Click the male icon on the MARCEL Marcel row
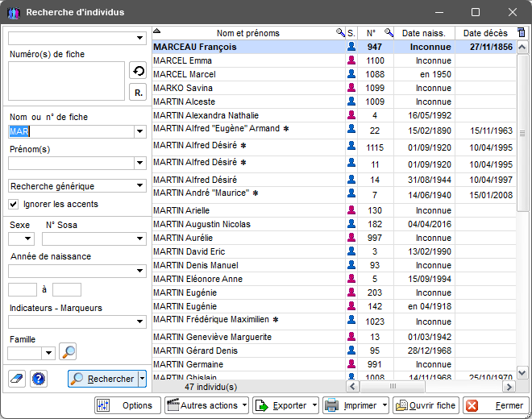The height and width of the screenshot is (419, 532). (351, 74)
